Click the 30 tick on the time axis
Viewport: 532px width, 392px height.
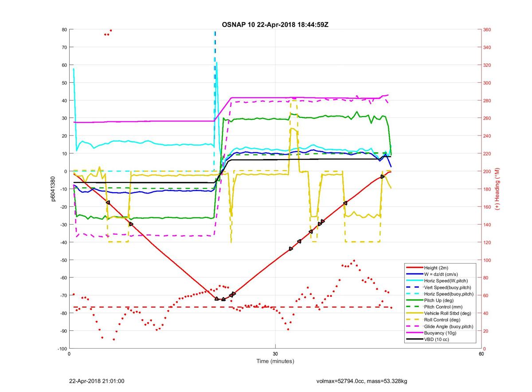point(275,354)
